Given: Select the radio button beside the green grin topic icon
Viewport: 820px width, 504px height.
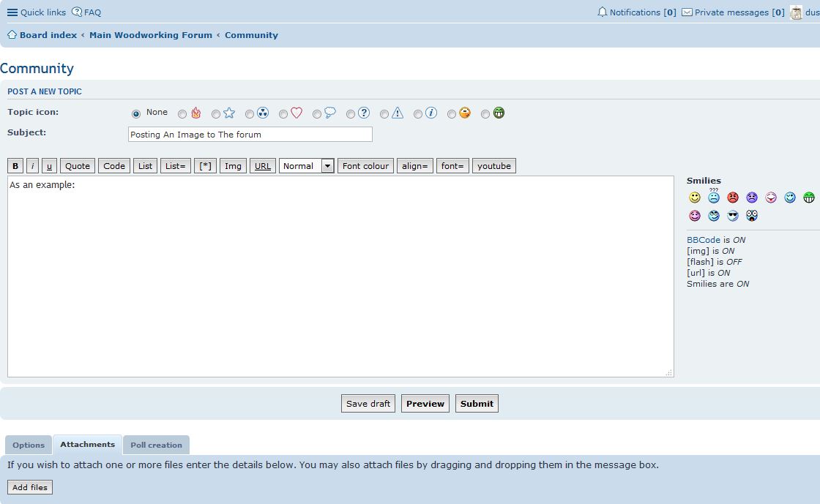Looking at the screenshot, I should click(485, 114).
